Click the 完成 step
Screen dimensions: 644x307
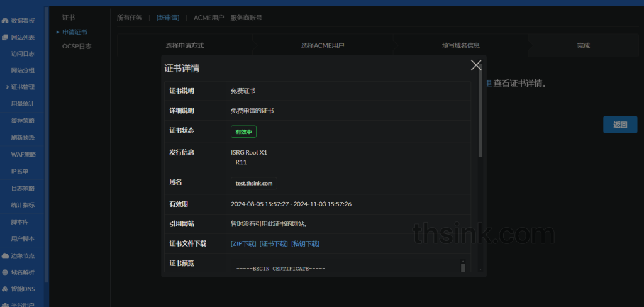(583, 46)
